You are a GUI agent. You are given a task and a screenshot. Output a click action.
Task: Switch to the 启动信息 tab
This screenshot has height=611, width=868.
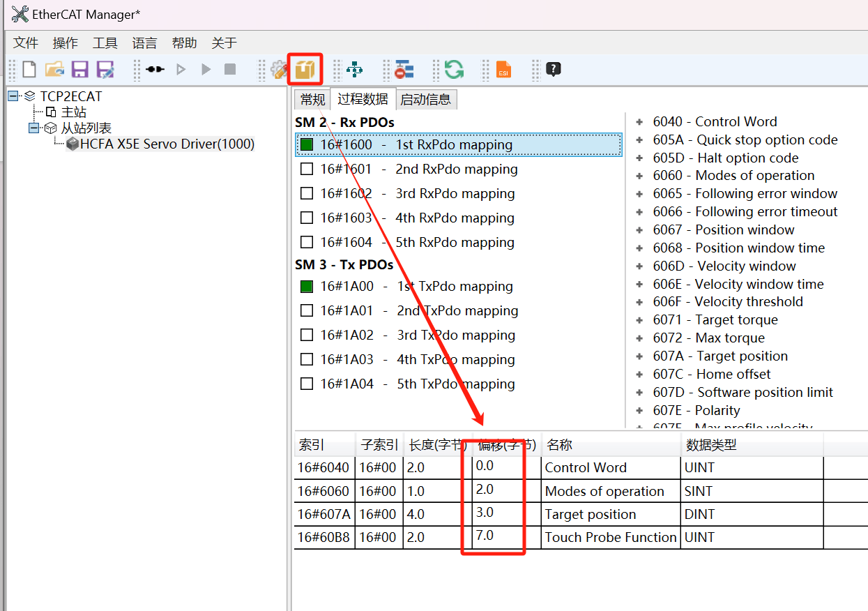pos(425,100)
